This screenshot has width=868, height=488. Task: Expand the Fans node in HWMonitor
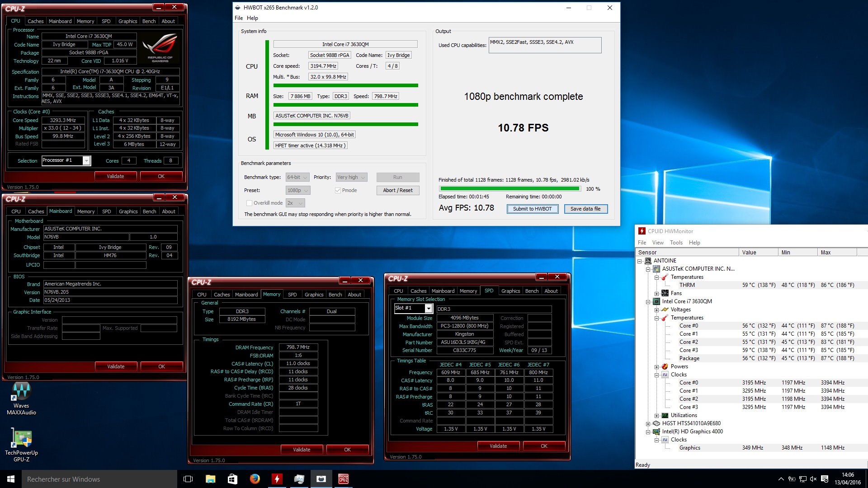(x=656, y=294)
